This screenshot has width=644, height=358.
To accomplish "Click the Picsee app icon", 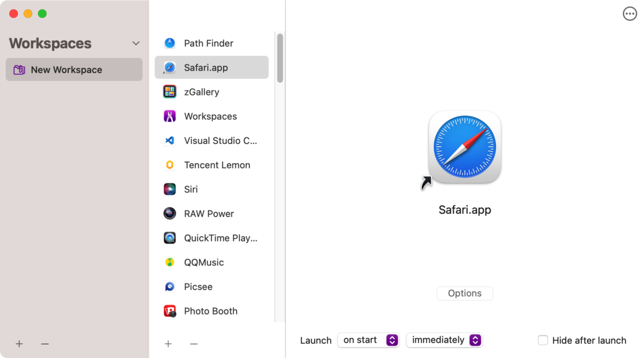I will pyautogui.click(x=170, y=287).
